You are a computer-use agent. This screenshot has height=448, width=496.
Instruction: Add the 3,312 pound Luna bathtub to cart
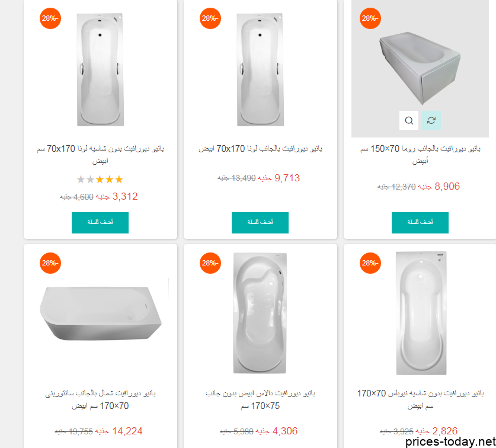point(100,223)
